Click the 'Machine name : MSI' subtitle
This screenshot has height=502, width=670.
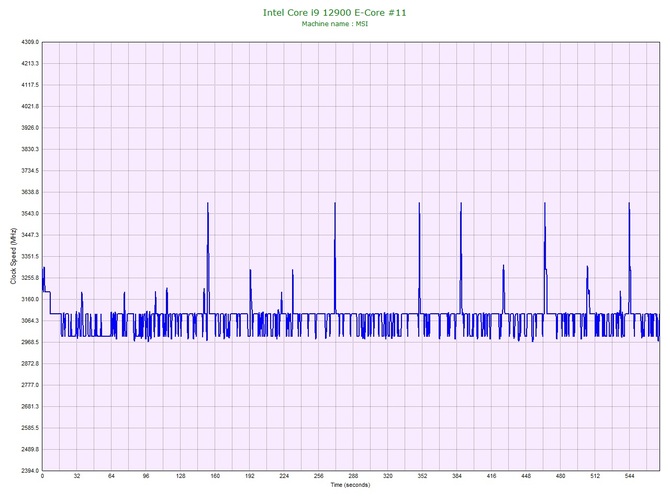point(335,24)
